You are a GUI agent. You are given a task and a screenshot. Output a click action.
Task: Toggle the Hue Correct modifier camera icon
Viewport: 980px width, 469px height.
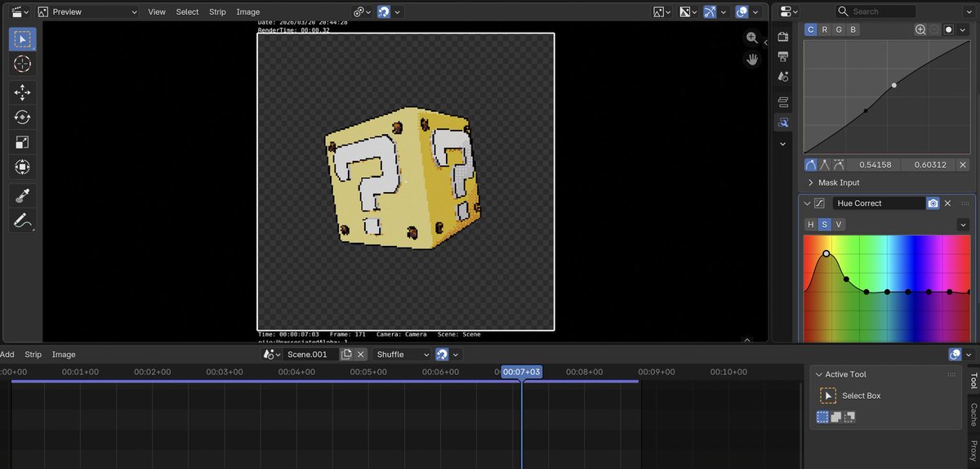[933, 203]
